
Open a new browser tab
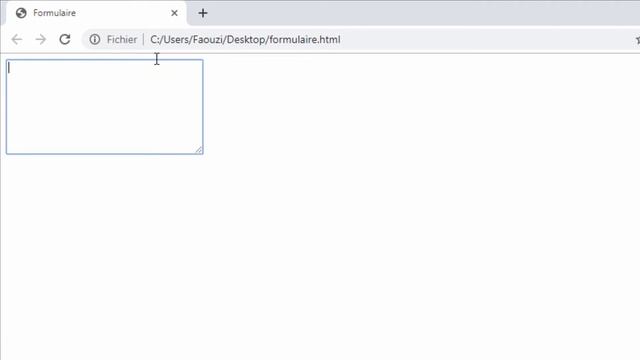(203, 13)
